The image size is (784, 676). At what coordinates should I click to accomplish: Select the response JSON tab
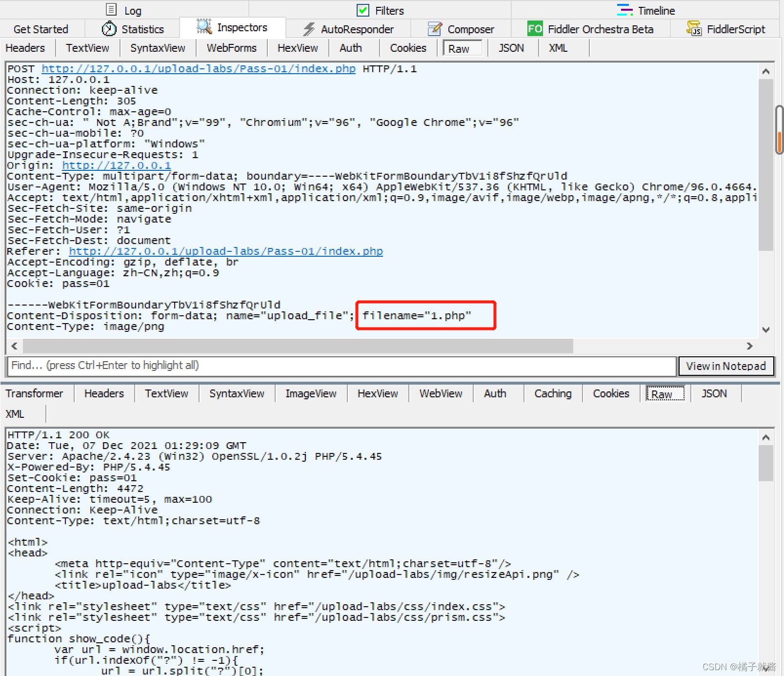tap(714, 393)
